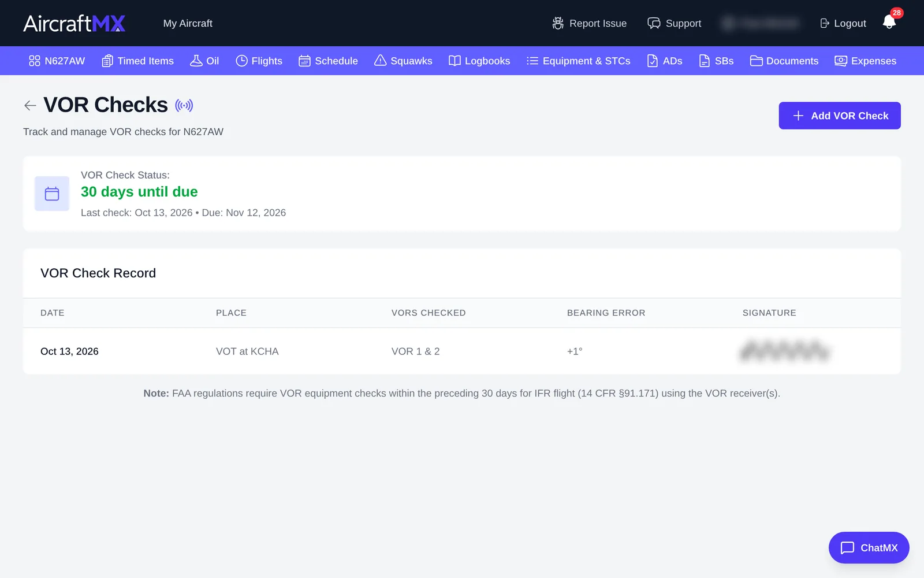Open the Flights section
The height and width of the screenshot is (578, 924).
point(259,61)
